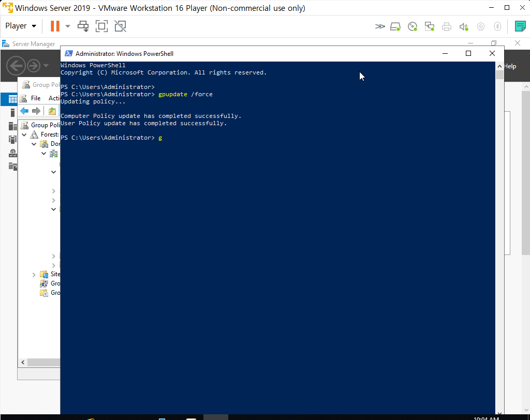Screen dimensions: 530x420
Task: Click the printer device icon
Action: pos(447,26)
